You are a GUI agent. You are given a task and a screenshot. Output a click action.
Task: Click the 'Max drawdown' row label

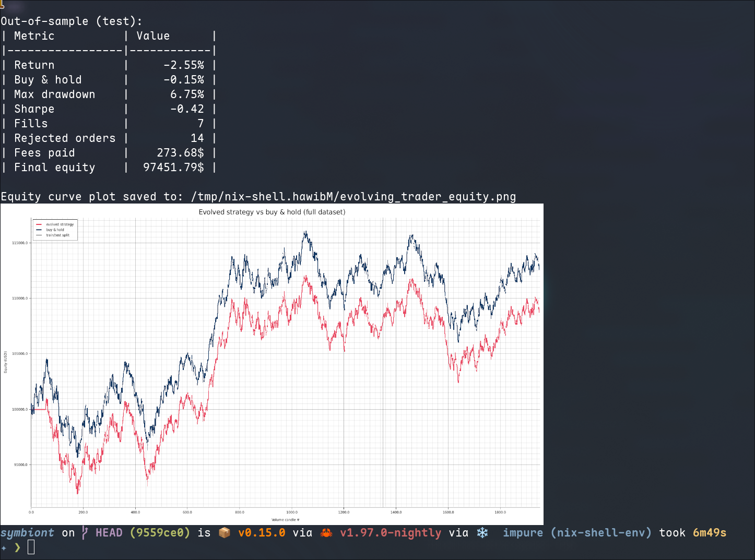click(x=55, y=94)
